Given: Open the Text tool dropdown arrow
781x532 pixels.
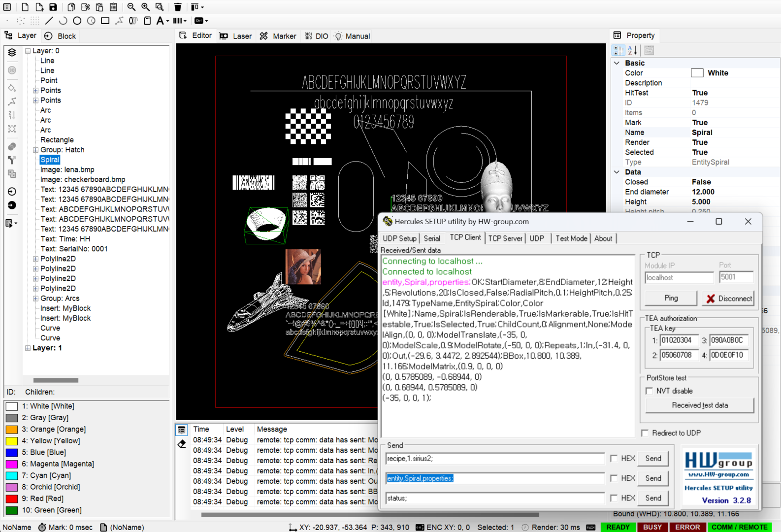Looking at the screenshot, I should coord(168,21).
